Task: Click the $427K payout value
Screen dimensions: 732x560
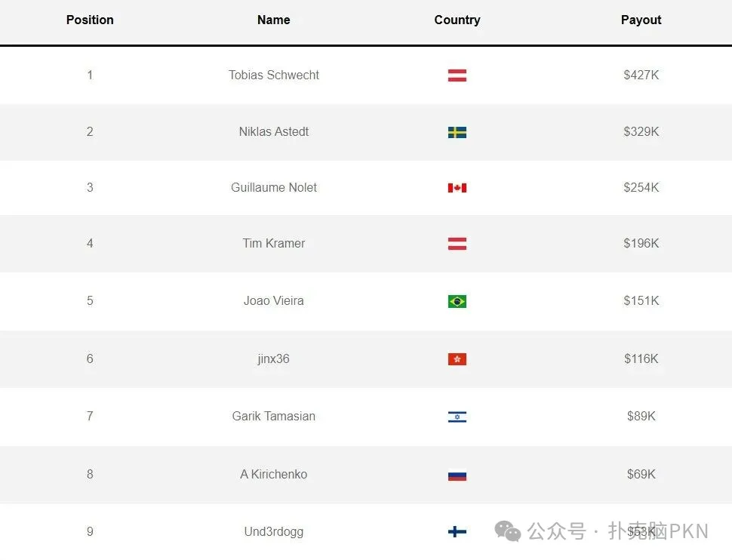Action: [x=641, y=75]
